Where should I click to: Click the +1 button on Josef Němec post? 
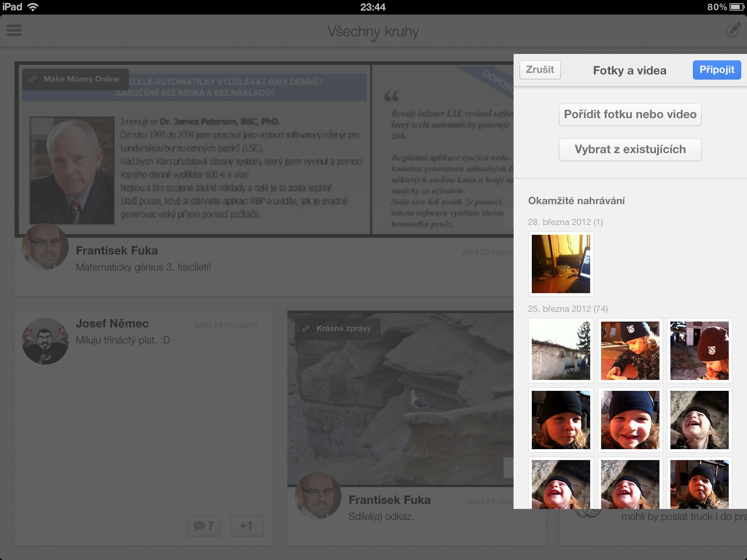coord(247,526)
